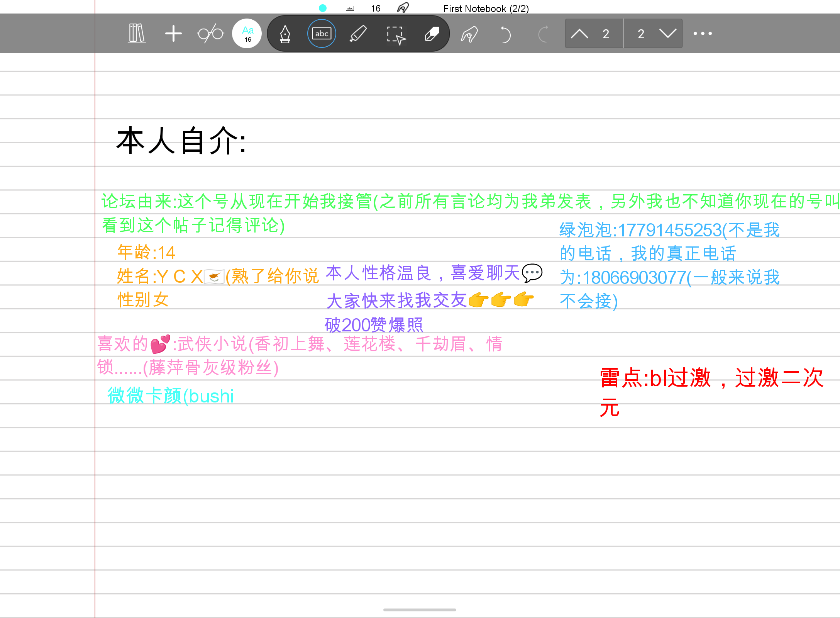Select the red 雷点 text block
This screenshot has height=618, width=840.
pos(712,392)
